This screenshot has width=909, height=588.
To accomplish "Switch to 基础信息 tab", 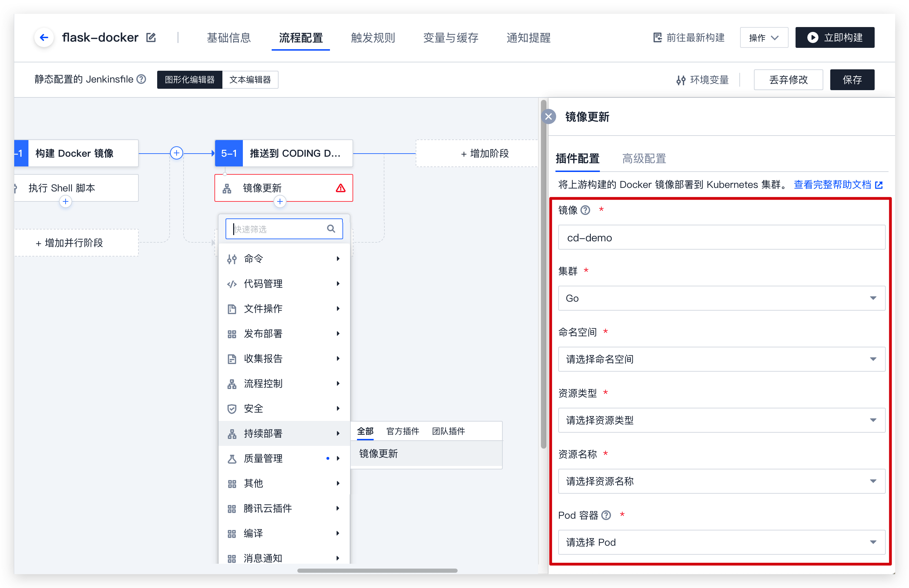I will [228, 37].
